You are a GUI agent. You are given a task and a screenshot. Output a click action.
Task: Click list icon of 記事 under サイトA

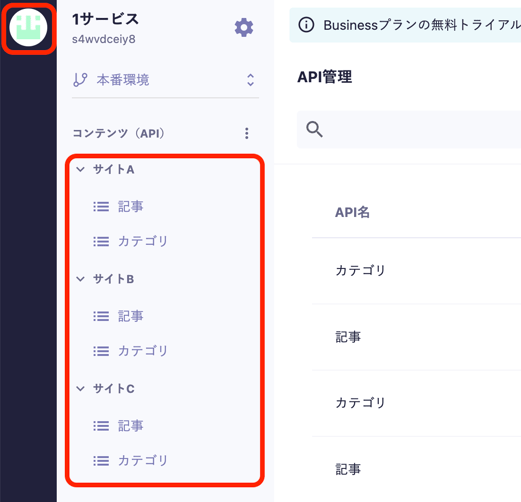coord(101,207)
